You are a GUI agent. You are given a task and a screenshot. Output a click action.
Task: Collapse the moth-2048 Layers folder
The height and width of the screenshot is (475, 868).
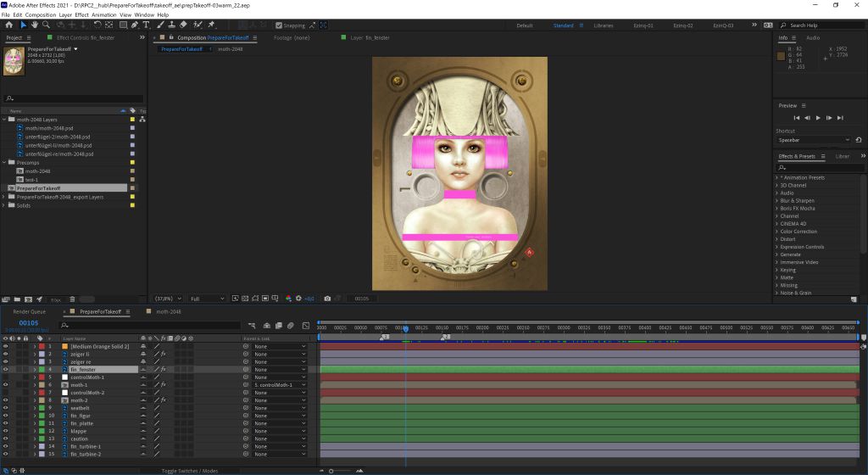pos(4,120)
